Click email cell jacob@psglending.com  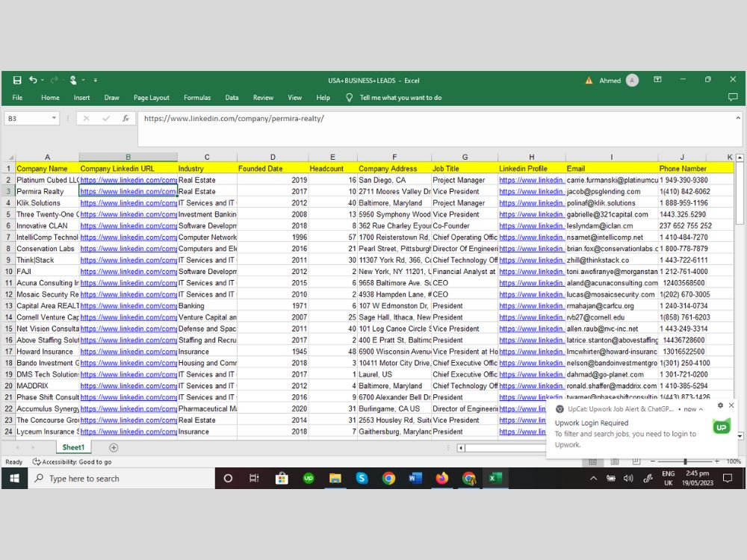612,191
